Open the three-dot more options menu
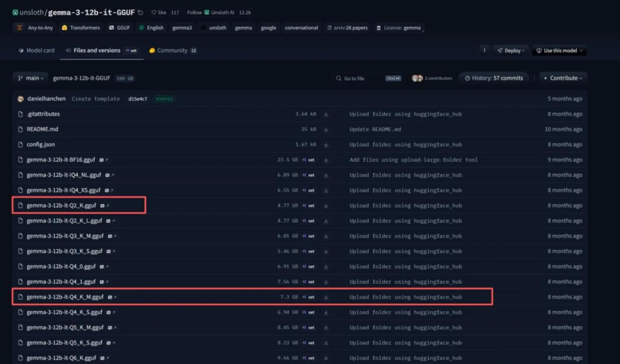Viewport: 620px width, 364px height. pyautogui.click(x=484, y=50)
